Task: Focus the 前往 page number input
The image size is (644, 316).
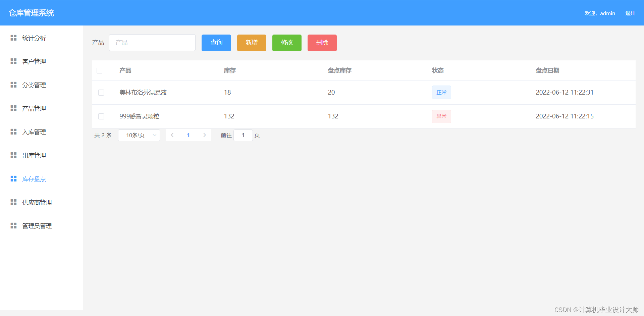Action: [243, 135]
